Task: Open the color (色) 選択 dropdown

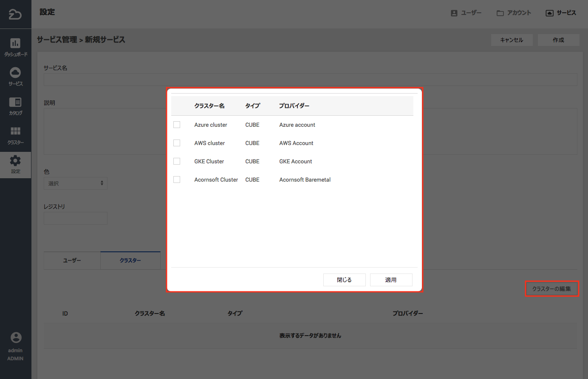Action: click(76, 183)
